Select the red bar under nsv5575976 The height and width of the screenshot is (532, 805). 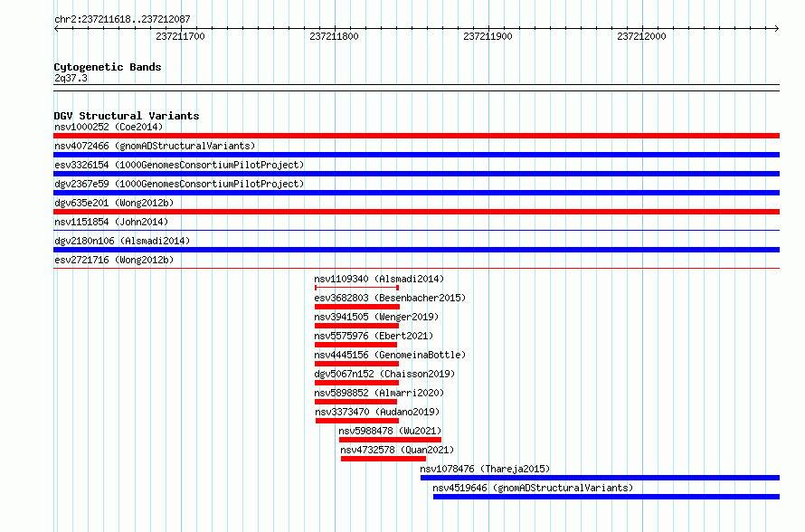(355, 345)
